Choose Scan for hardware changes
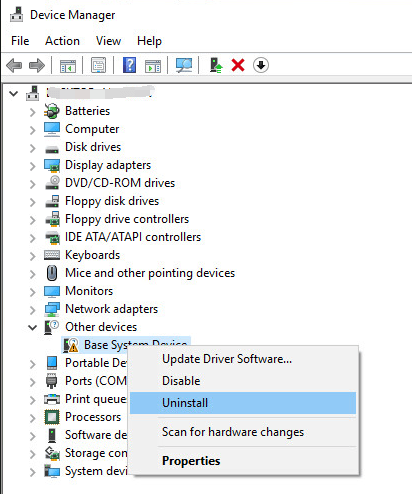Image resolution: width=412 pixels, height=494 pixels. click(243, 432)
